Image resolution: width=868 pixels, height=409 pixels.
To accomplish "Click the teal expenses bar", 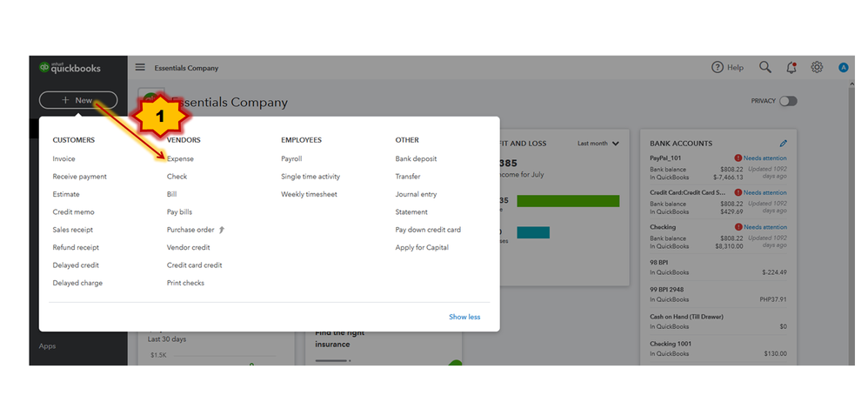I will click(533, 232).
